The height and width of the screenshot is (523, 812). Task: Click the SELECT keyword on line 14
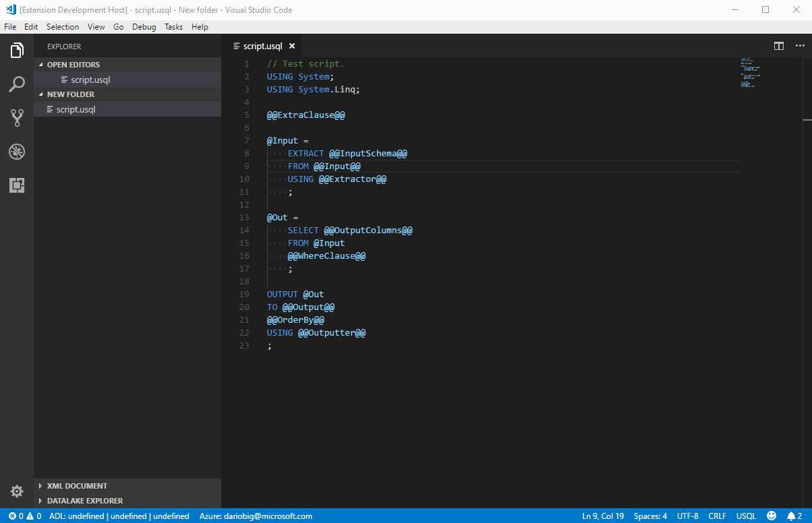(x=303, y=230)
